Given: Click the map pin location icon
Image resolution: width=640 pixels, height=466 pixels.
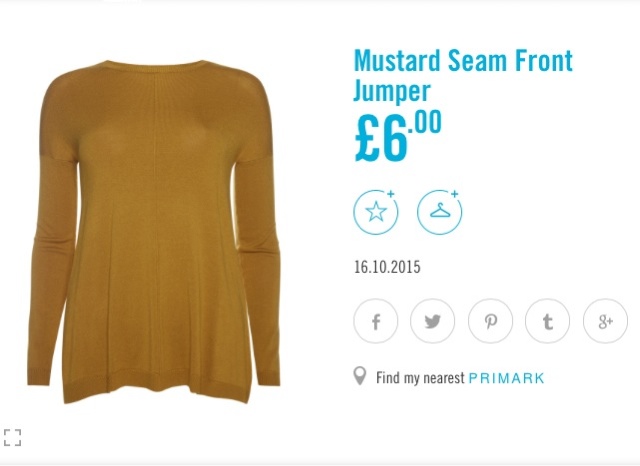Looking at the screenshot, I should pos(360,376).
